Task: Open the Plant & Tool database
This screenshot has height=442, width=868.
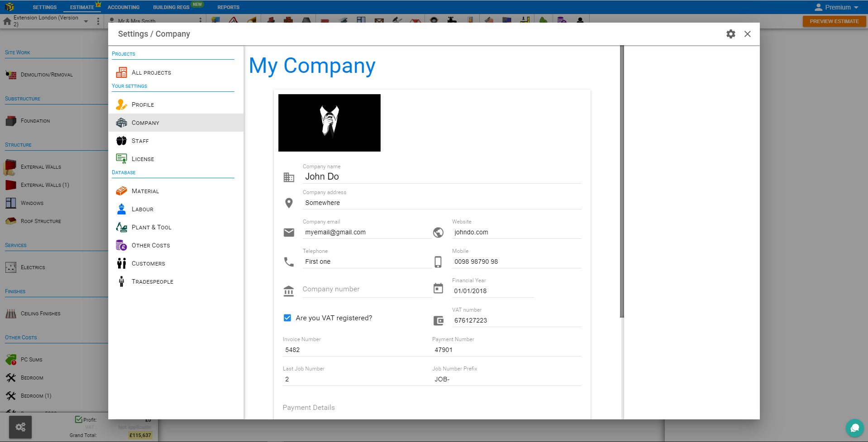Action: click(x=176, y=227)
